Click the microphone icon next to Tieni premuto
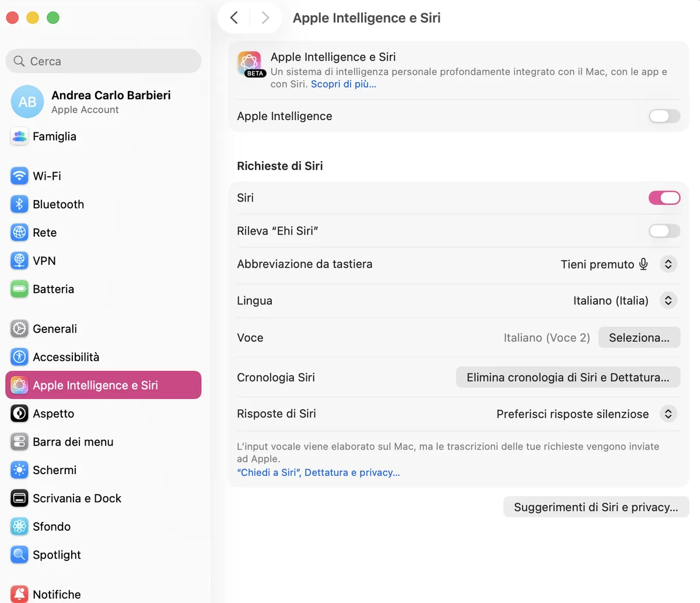Image resolution: width=700 pixels, height=603 pixels. [x=643, y=264]
